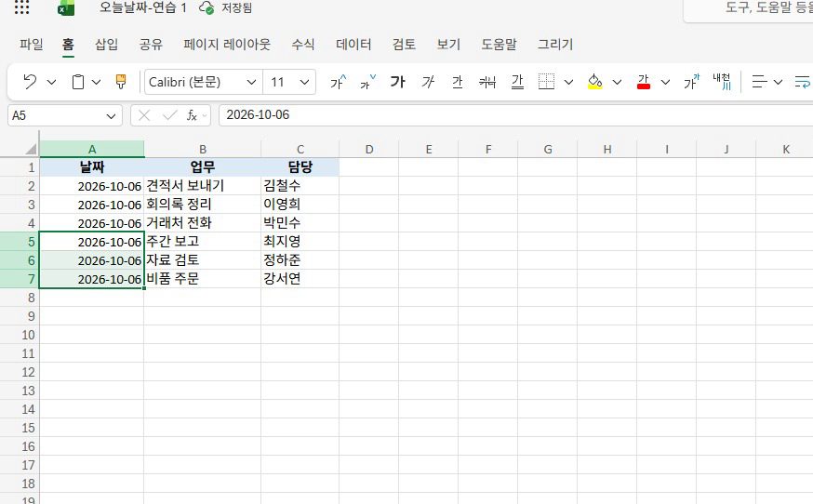The height and width of the screenshot is (504, 813).
Task: Click the Paste clipboard icon
Action: [78, 82]
